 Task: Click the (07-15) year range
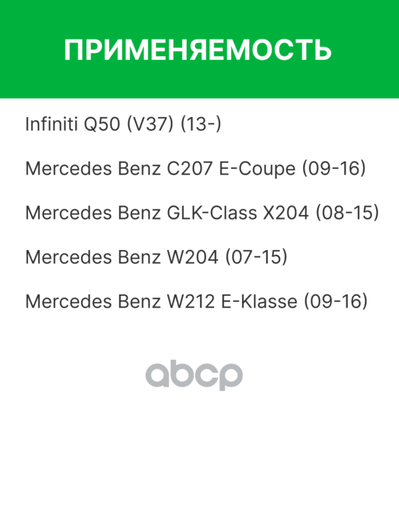[x=256, y=257]
